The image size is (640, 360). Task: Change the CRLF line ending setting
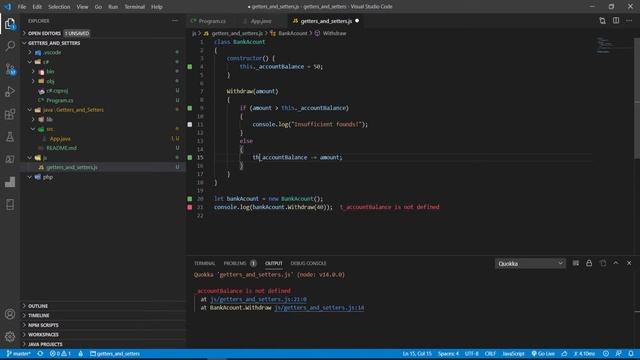[x=490, y=353]
